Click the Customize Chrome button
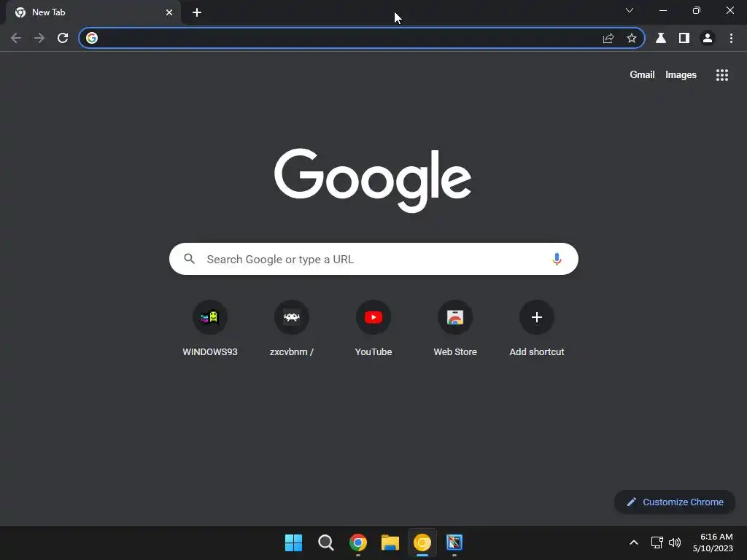This screenshot has width=747, height=560. [675, 502]
